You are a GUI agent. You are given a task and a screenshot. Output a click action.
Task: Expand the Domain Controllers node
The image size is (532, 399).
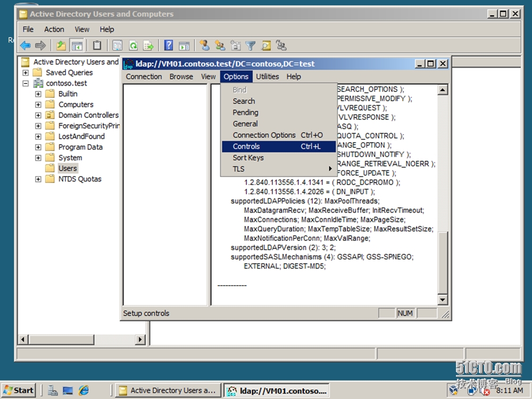click(38, 115)
